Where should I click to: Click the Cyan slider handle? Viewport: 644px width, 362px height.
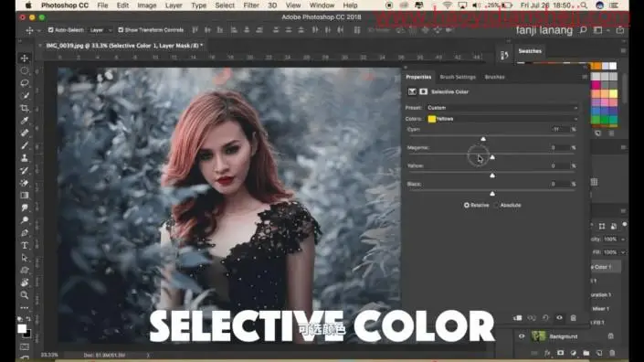[483, 139]
